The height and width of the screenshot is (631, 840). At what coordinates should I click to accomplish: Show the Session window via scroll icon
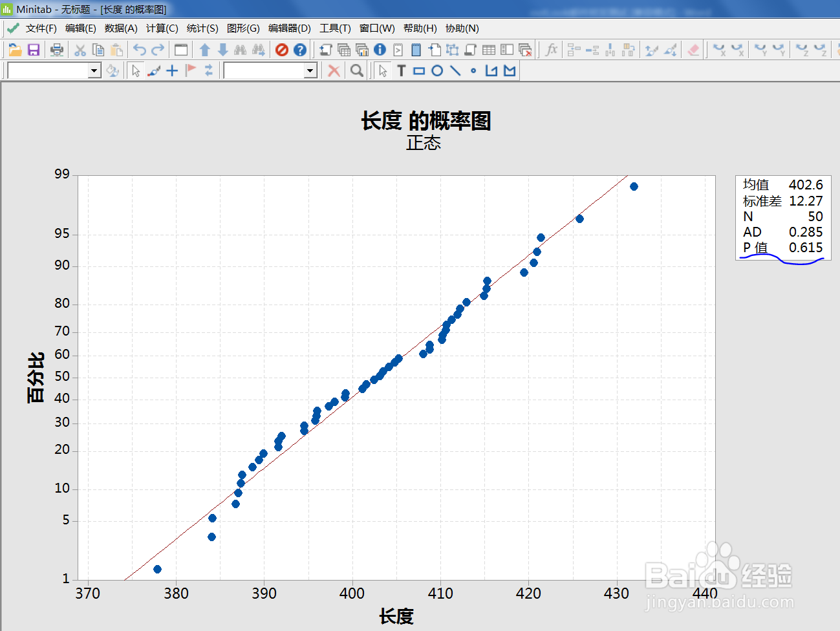pos(326,50)
